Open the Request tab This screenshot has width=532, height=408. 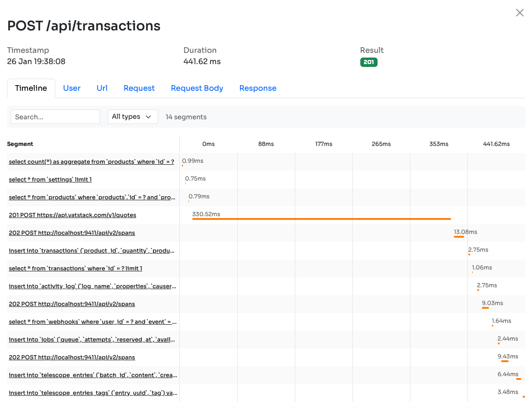(139, 88)
